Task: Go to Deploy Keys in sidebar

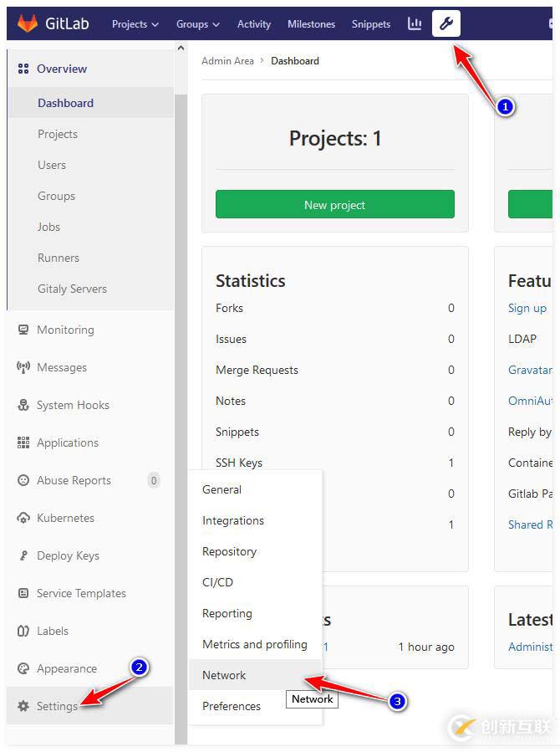Action: coord(68,555)
